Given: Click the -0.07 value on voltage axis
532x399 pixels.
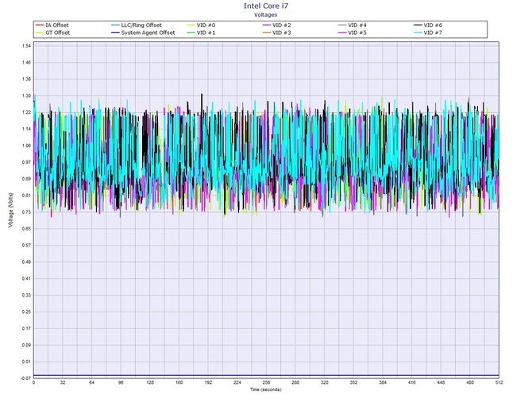Looking at the screenshot, I should click(x=26, y=378).
